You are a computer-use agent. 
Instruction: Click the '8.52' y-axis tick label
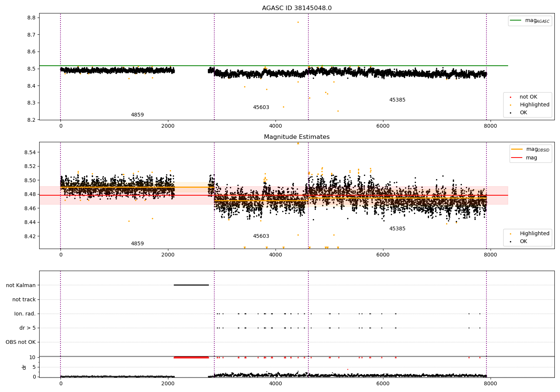(30, 167)
